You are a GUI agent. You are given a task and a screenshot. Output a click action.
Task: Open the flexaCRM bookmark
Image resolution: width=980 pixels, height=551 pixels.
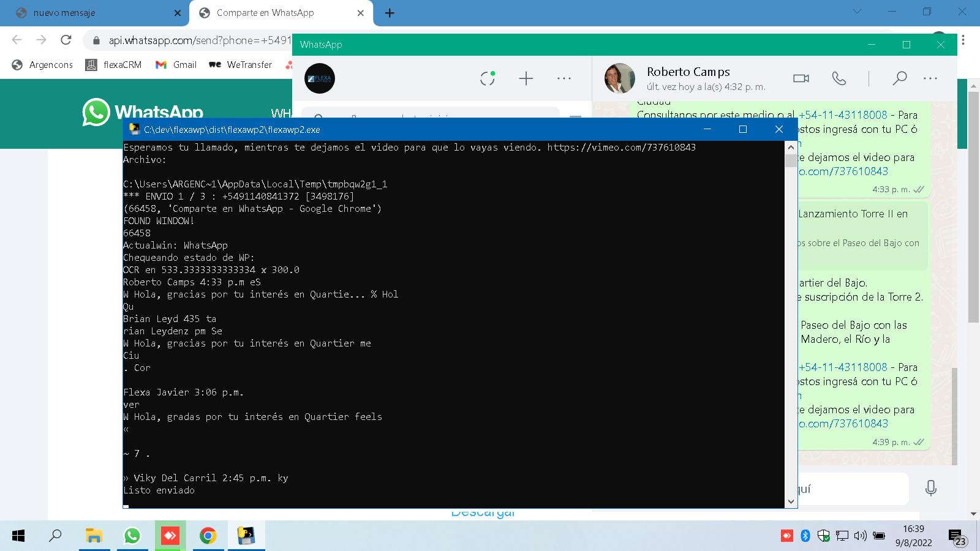113,65
